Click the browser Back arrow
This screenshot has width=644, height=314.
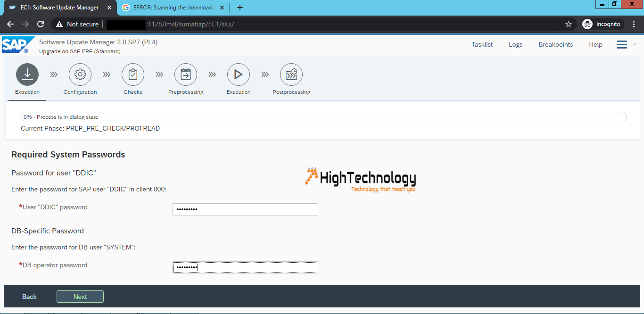click(x=10, y=24)
